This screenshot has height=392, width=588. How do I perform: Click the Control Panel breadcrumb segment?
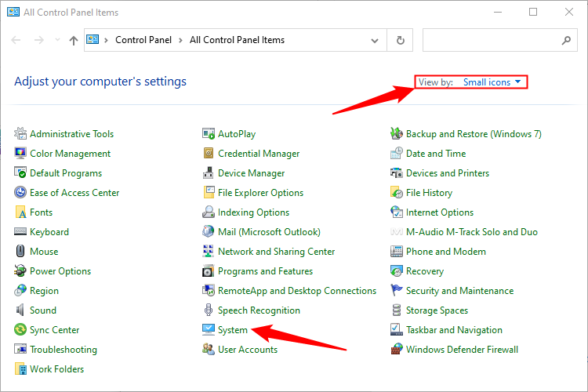tap(142, 40)
